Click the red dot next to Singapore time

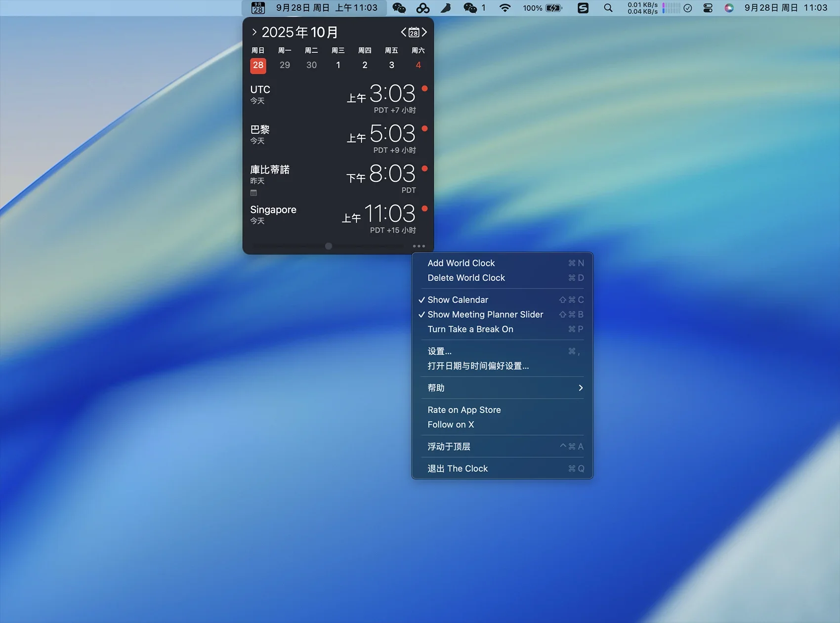click(x=424, y=208)
